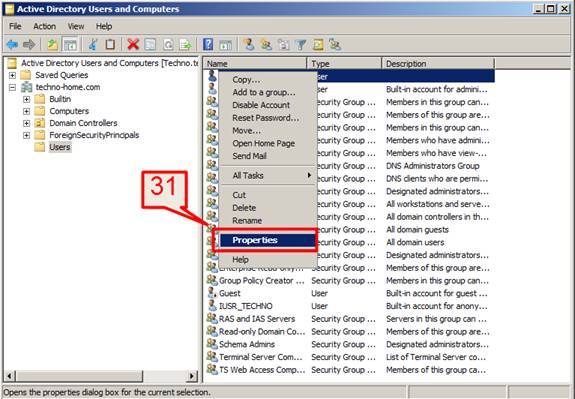Create a new organizational unit toolbar icon
Screen dimensions: 575x399
tap(283, 45)
